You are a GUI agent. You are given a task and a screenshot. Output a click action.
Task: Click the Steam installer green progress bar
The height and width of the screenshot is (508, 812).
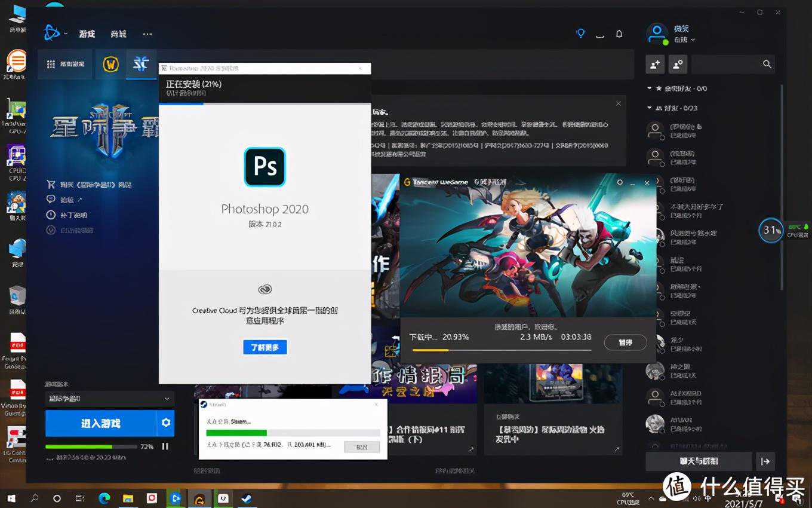coord(236,433)
